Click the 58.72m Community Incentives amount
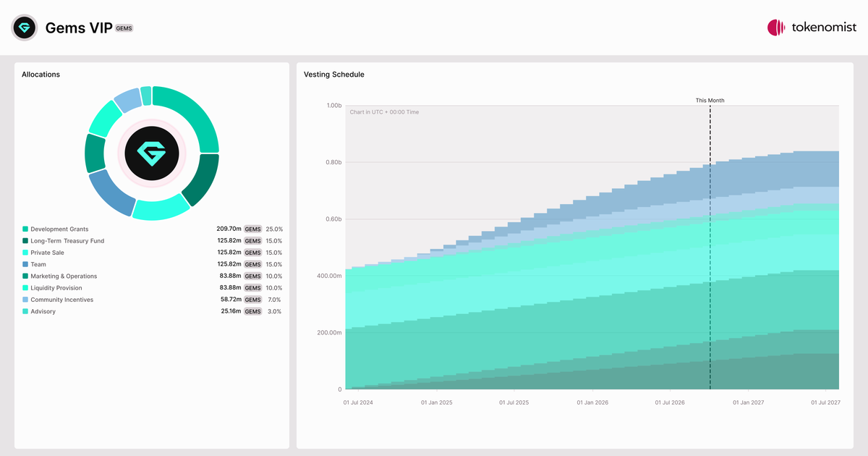Image resolution: width=868 pixels, height=456 pixels. [x=231, y=300]
